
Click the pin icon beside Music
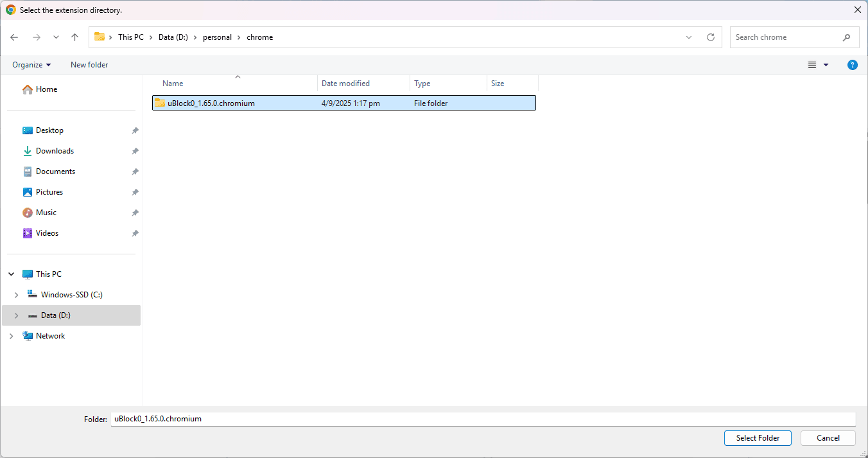pos(135,213)
